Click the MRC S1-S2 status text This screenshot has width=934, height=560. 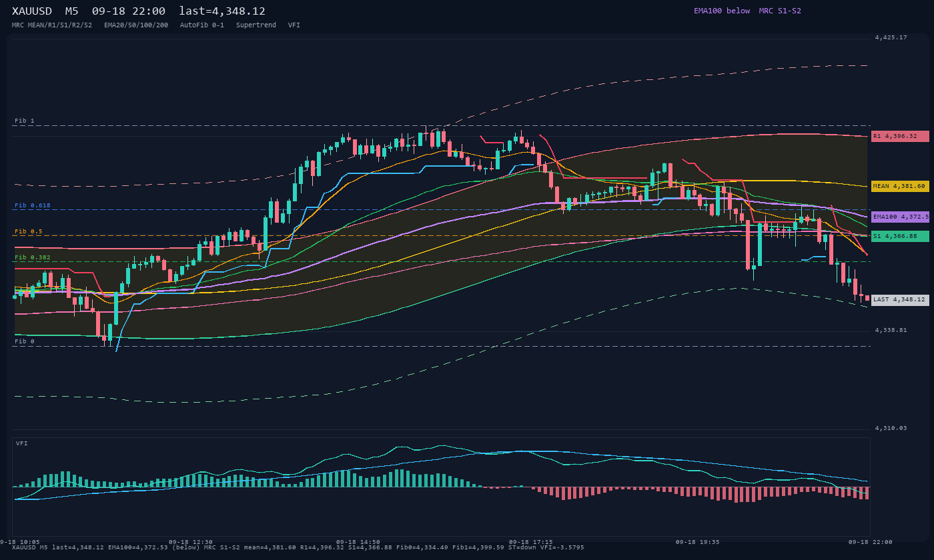[x=780, y=11]
